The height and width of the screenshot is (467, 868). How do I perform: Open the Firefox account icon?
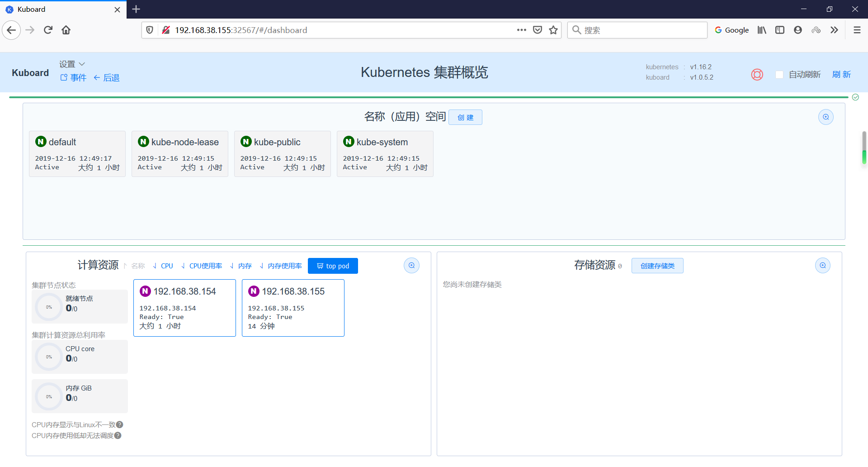click(x=798, y=30)
